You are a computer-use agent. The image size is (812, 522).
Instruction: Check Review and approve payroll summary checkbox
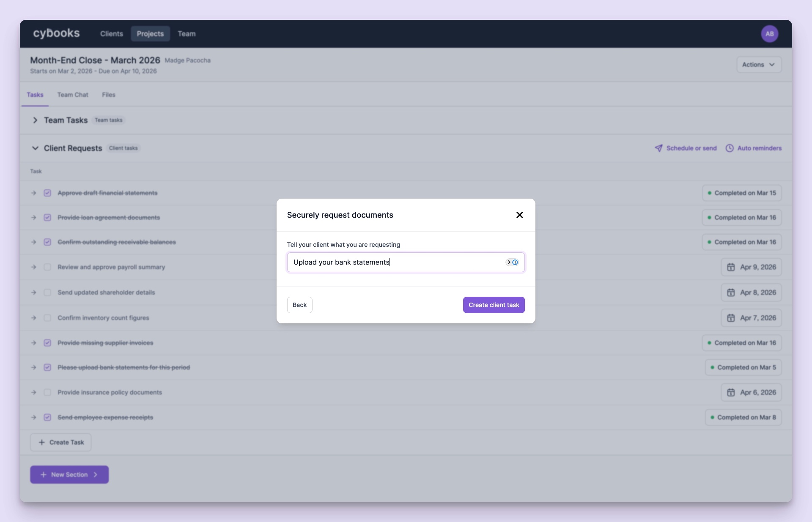tap(47, 267)
